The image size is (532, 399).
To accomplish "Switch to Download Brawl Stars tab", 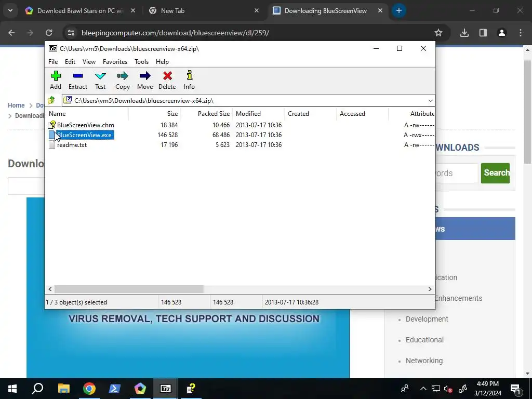I will (x=79, y=10).
